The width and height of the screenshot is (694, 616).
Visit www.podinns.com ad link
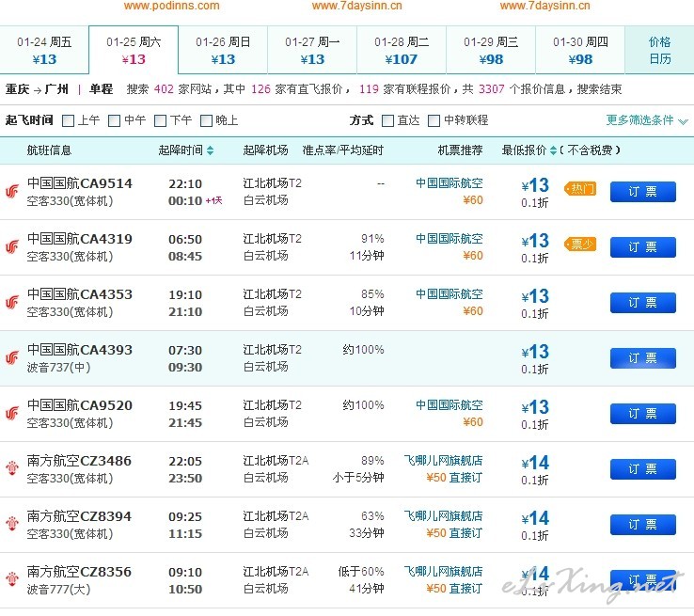coord(172,6)
